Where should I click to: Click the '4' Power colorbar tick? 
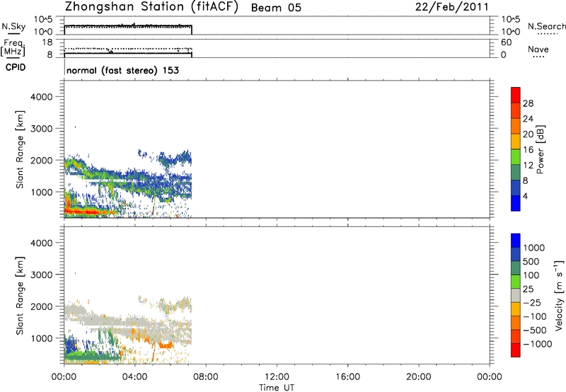(525, 196)
